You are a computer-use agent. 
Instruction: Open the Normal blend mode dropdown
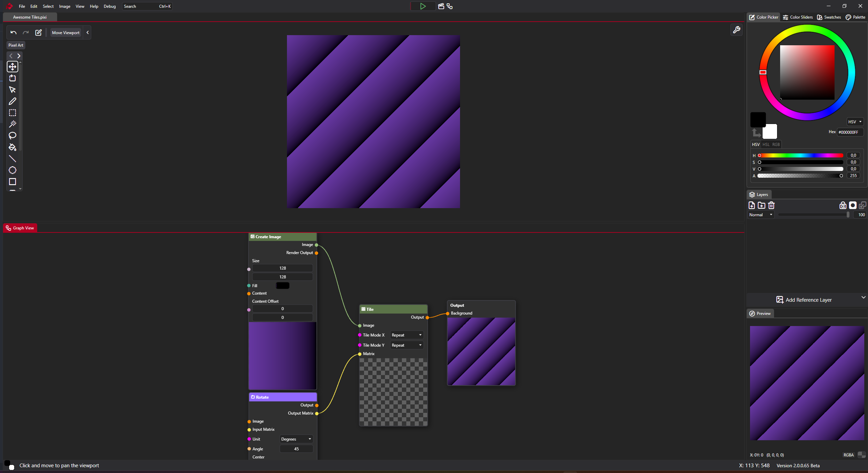pyautogui.click(x=761, y=215)
